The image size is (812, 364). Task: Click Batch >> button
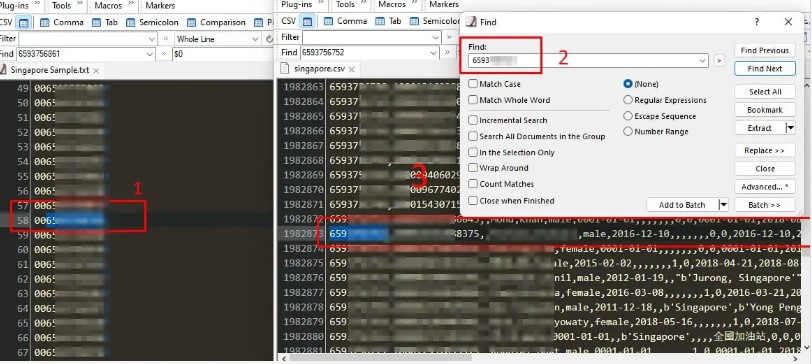pos(764,205)
